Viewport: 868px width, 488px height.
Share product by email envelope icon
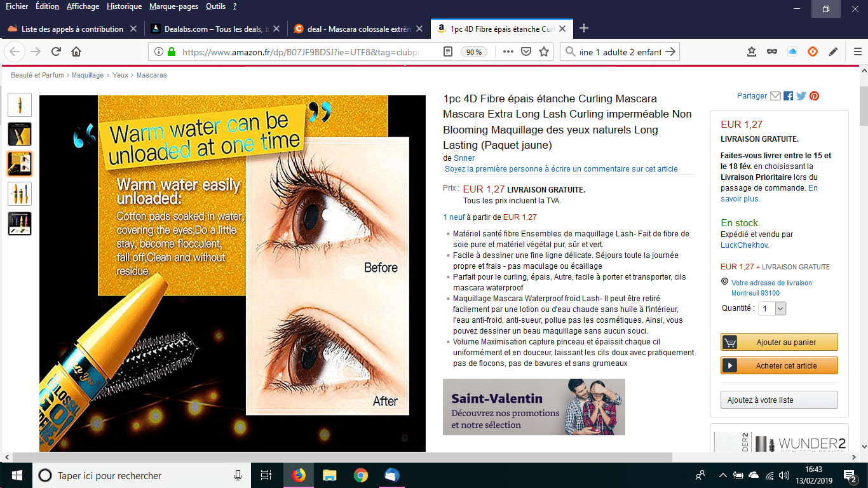[775, 96]
